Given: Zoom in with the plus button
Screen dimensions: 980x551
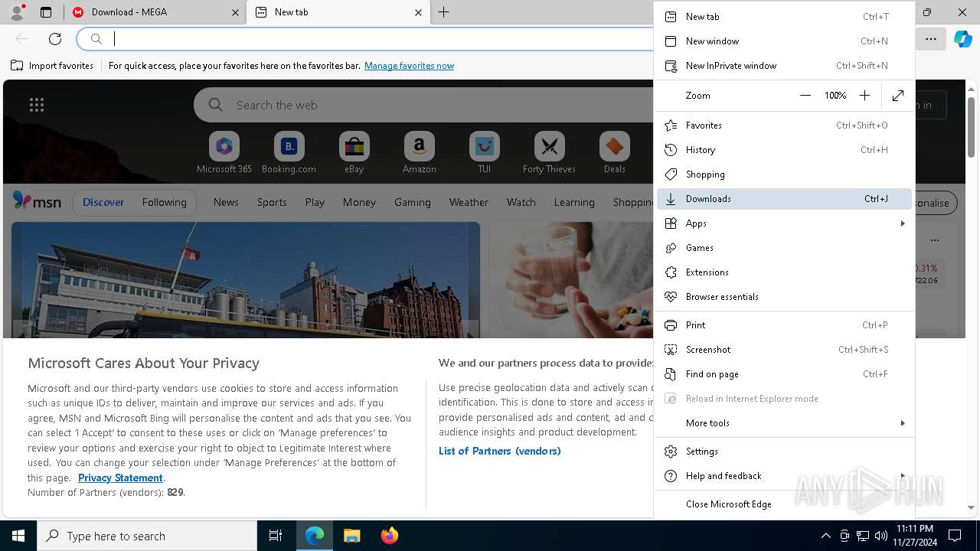Looking at the screenshot, I should point(864,96).
